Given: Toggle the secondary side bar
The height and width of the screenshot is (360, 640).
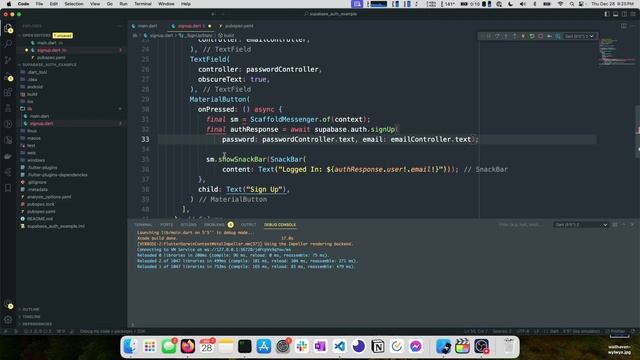Looking at the screenshot, I should click(x=624, y=14).
